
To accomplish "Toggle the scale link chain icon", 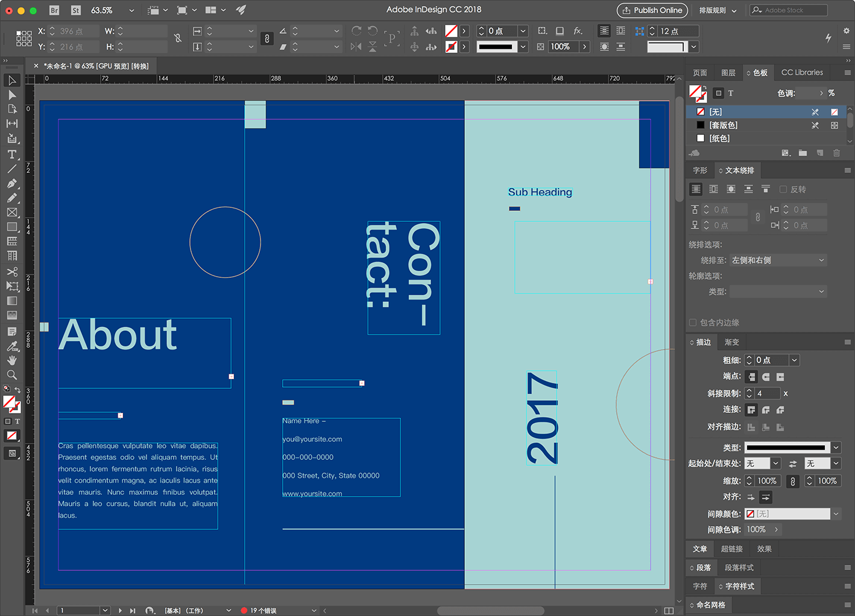I will [x=793, y=481].
